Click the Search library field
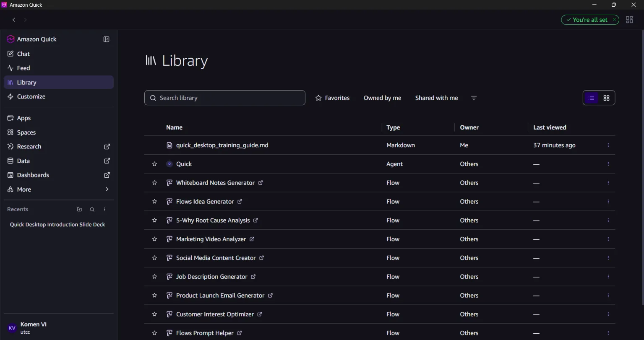The height and width of the screenshot is (340, 644). point(225,98)
